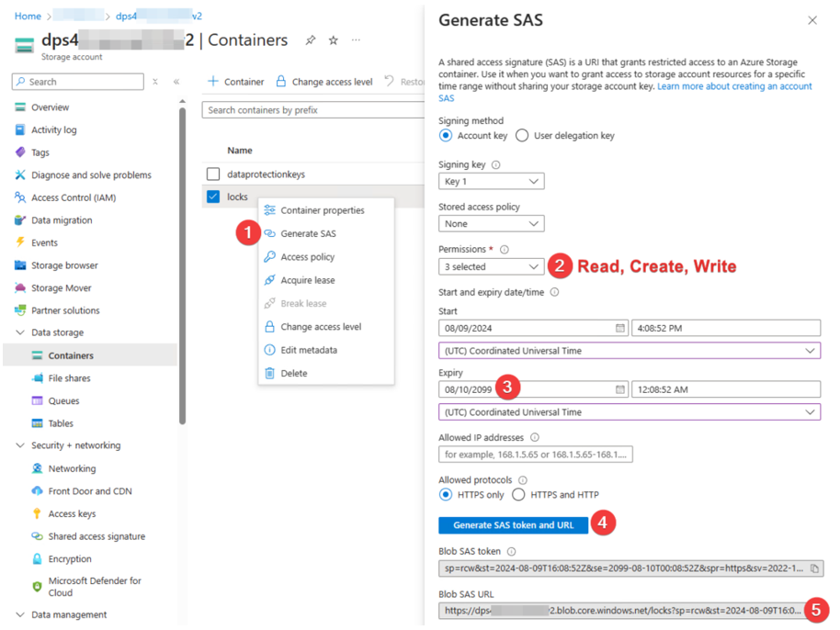The image size is (840, 630).
Task: Open the Start timezone dropdown
Action: point(630,351)
